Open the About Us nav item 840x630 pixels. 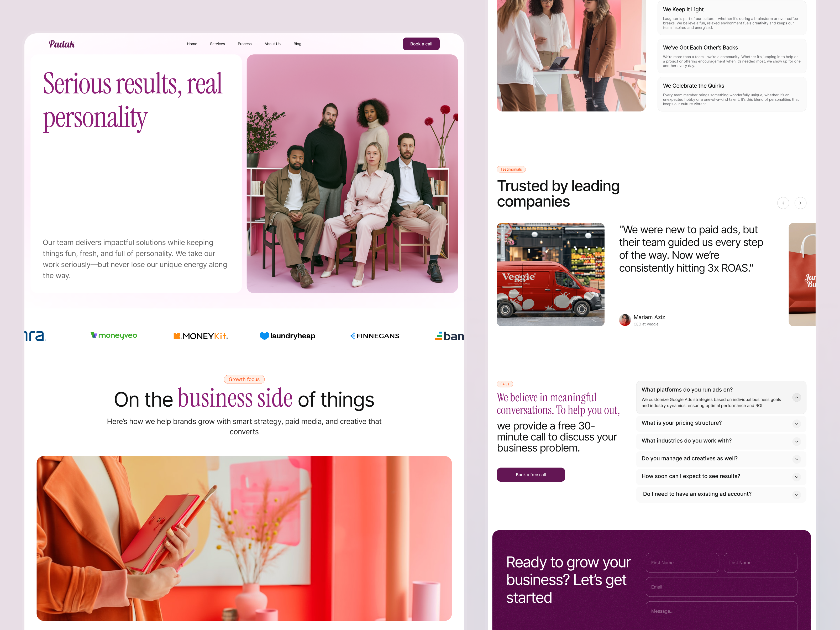click(272, 44)
